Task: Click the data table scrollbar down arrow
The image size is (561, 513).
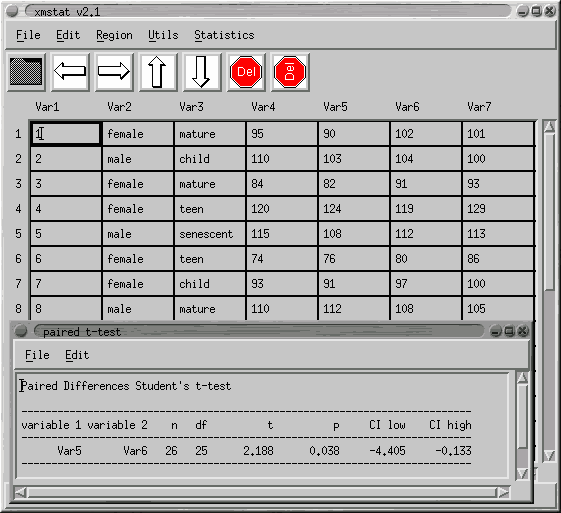Action: [549, 456]
